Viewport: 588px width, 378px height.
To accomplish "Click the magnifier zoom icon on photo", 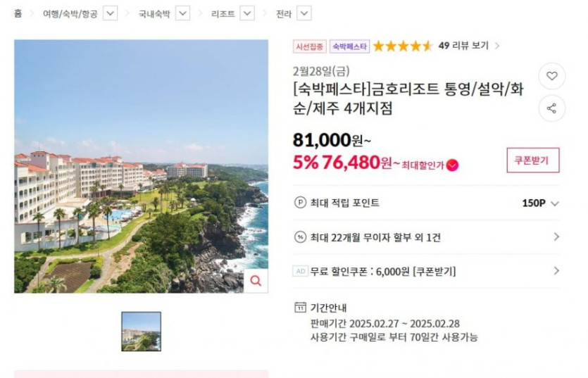I will (256, 281).
